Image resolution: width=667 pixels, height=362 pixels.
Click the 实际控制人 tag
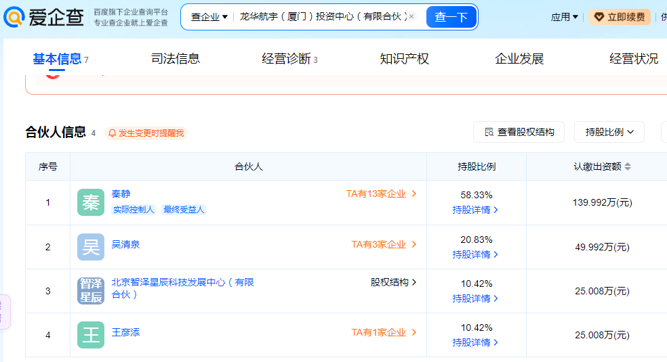coord(134,210)
